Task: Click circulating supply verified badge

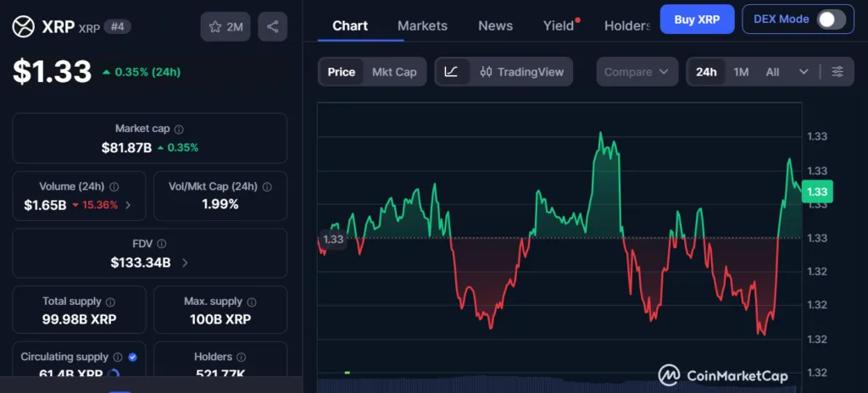Action: click(133, 357)
